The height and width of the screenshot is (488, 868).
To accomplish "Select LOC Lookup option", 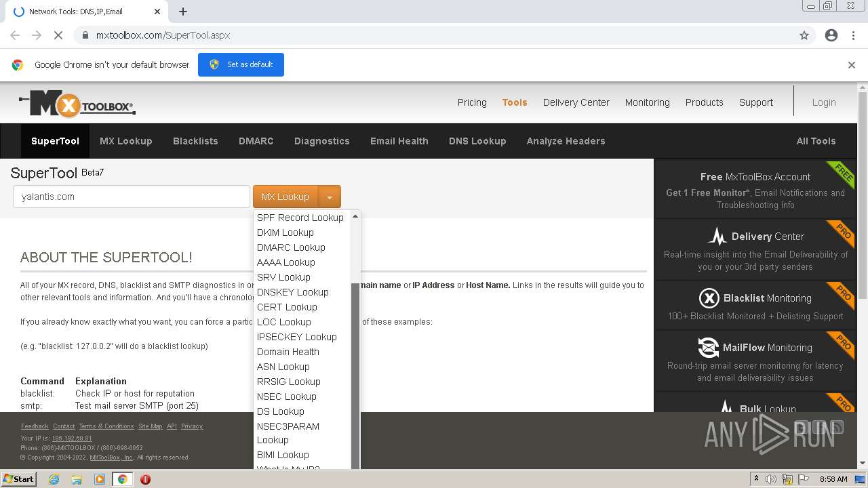I will (284, 322).
